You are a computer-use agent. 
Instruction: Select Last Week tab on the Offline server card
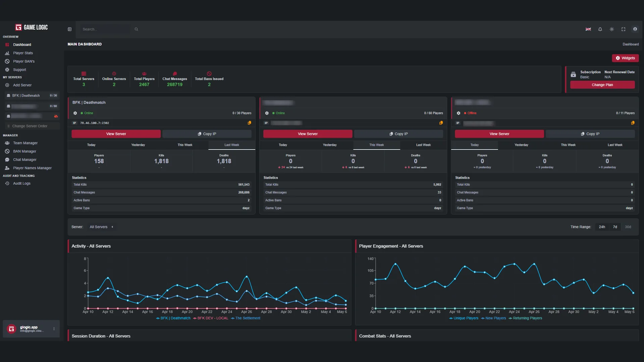click(x=615, y=145)
